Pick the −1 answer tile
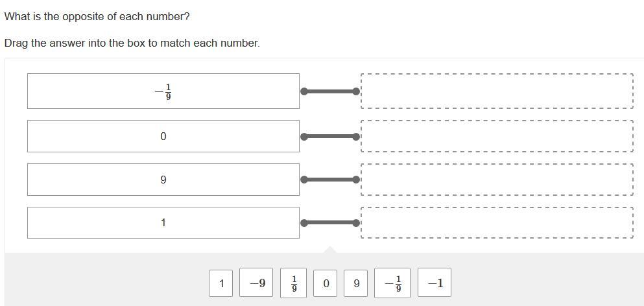This screenshot has width=644, height=306. pos(435,283)
